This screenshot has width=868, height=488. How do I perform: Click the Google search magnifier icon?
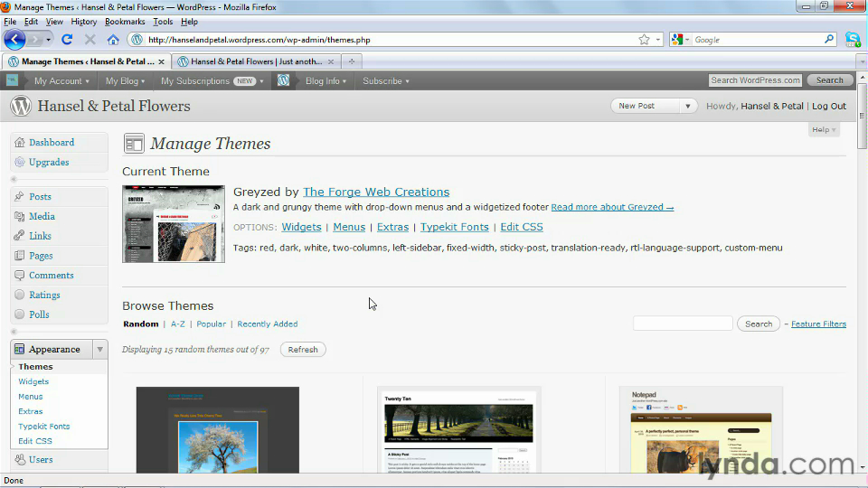pyautogui.click(x=829, y=39)
